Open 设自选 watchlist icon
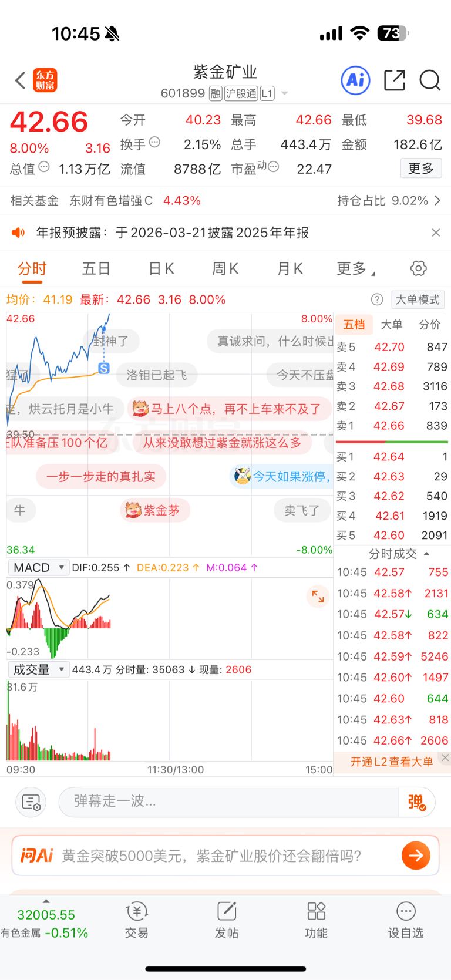The image size is (451, 980). pyautogui.click(x=406, y=920)
